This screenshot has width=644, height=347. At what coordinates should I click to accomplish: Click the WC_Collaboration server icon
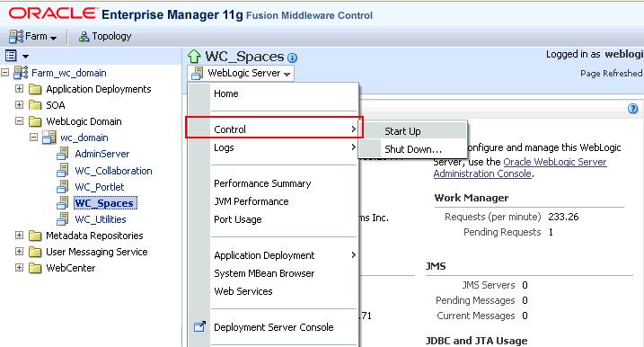click(63, 170)
